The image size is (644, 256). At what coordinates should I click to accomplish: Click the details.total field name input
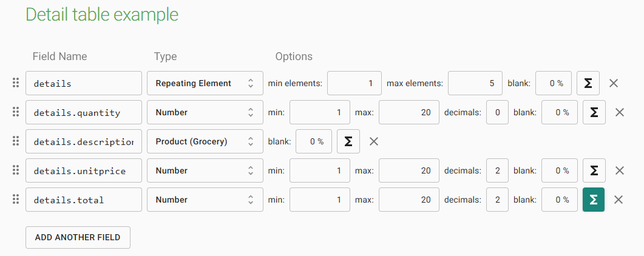click(x=83, y=200)
